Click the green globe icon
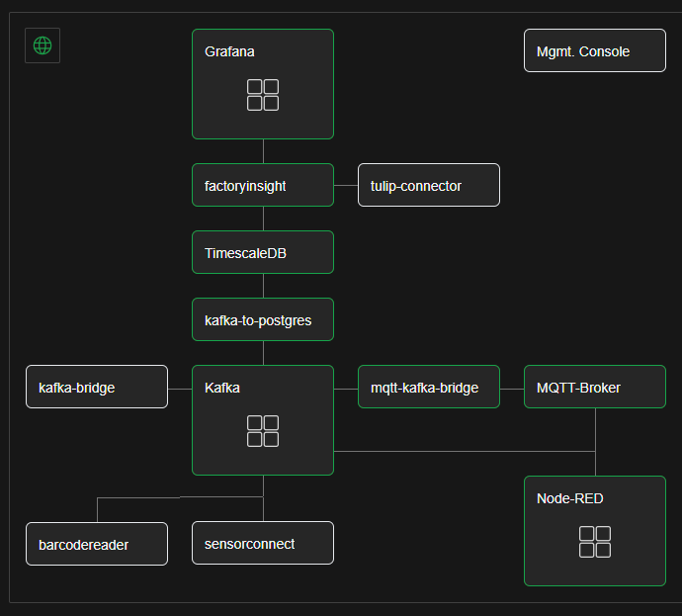This screenshot has width=682, height=616. 43,45
